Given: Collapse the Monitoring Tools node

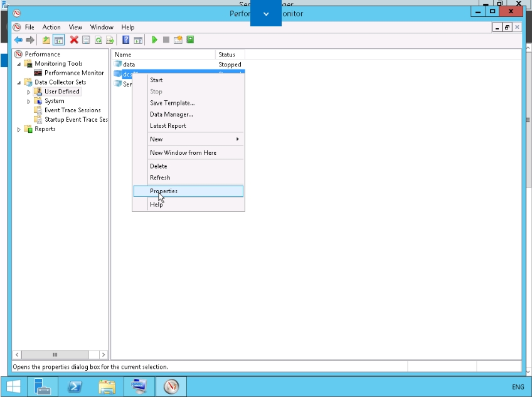Looking at the screenshot, I should click(x=19, y=64).
